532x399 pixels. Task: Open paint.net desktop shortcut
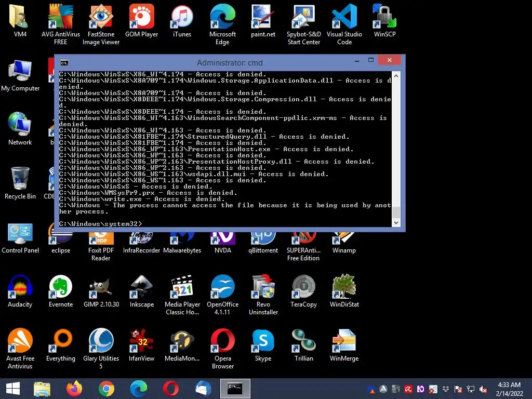click(x=263, y=20)
